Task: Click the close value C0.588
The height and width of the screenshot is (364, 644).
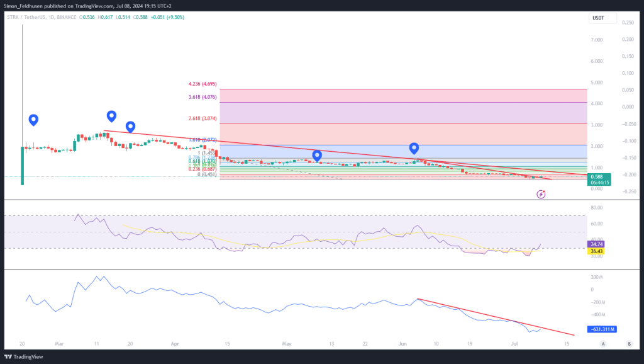Action: (140, 17)
